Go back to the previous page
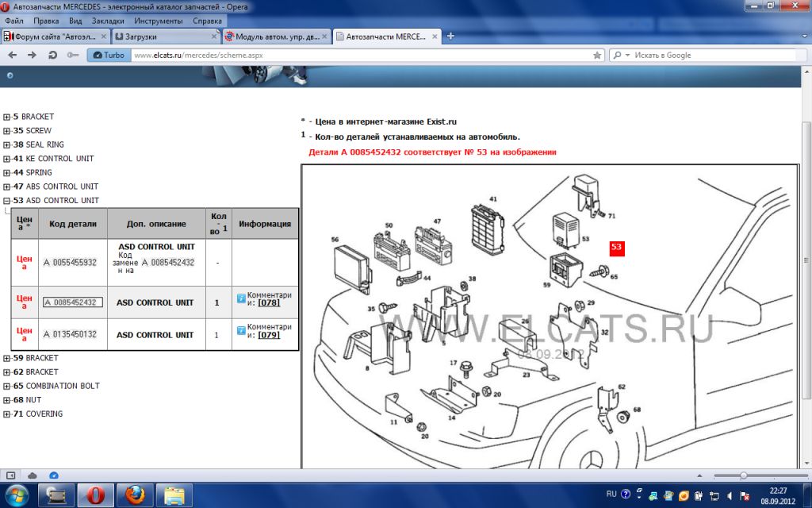 pyautogui.click(x=13, y=55)
